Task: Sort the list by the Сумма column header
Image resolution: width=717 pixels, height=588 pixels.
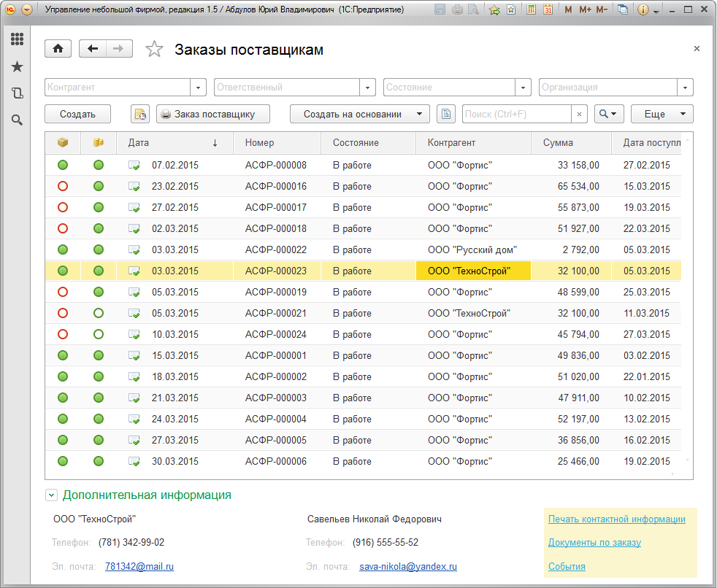Action: pyautogui.click(x=559, y=143)
